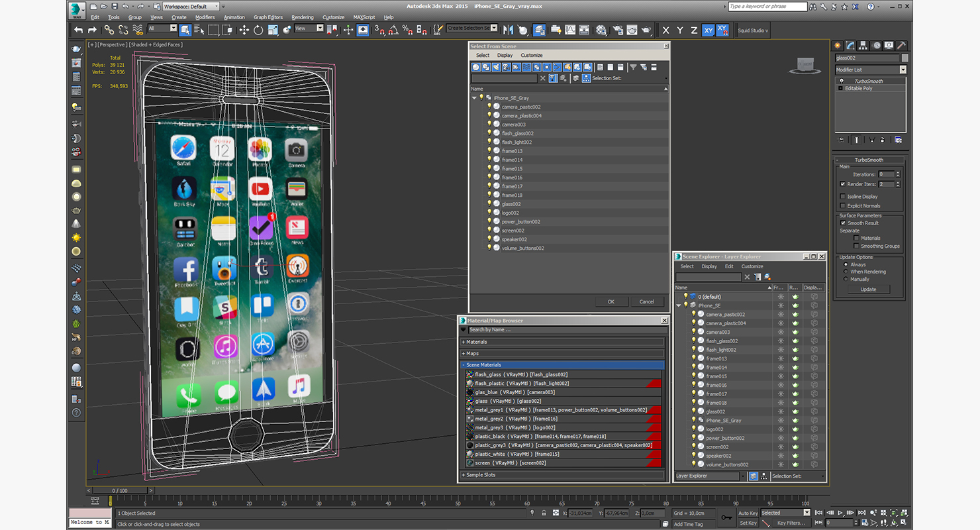980x530 pixels.
Task: Restrict to X axis button
Action: [665, 30]
